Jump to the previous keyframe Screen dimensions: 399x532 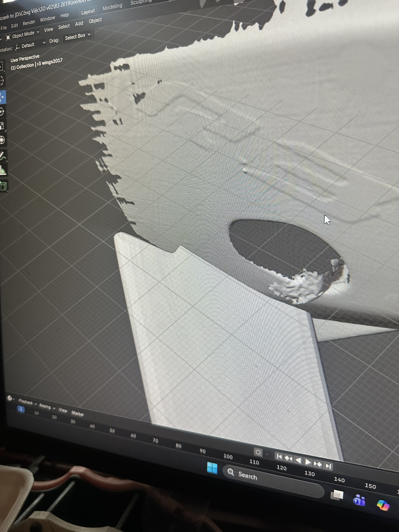(288, 458)
